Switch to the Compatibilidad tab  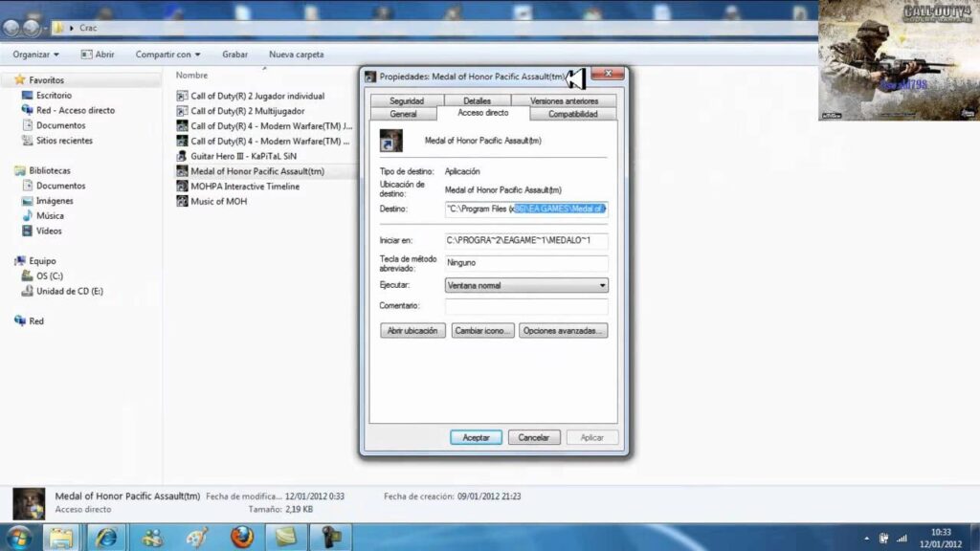573,114
